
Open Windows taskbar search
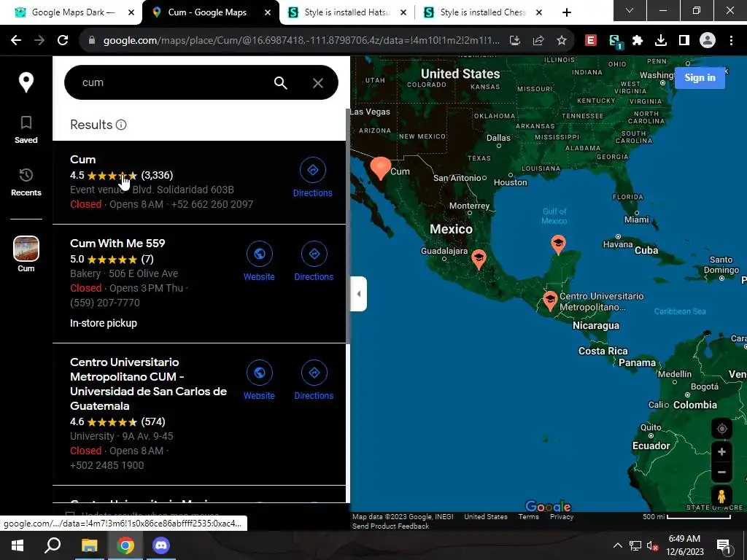click(53, 545)
